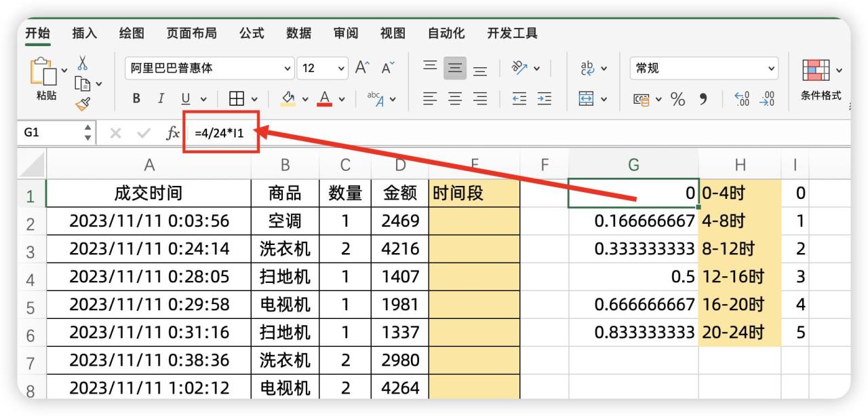Toggle middle vertical alignment

(455, 68)
